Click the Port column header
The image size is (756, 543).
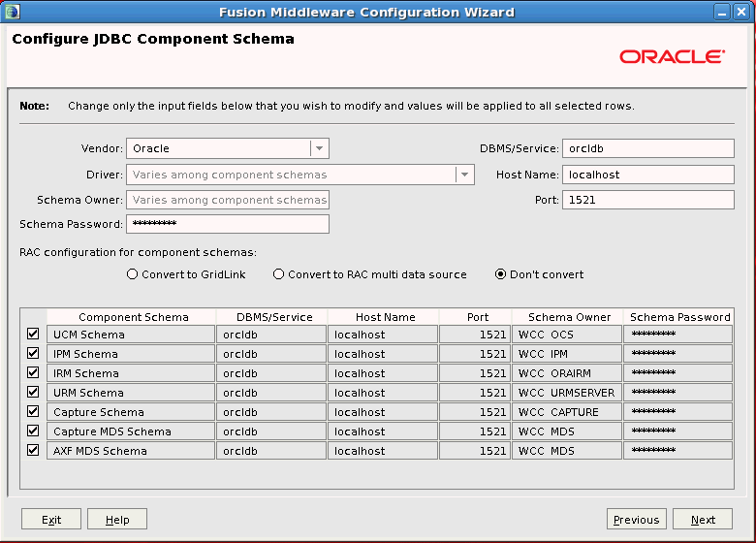(x=475, y=317)
